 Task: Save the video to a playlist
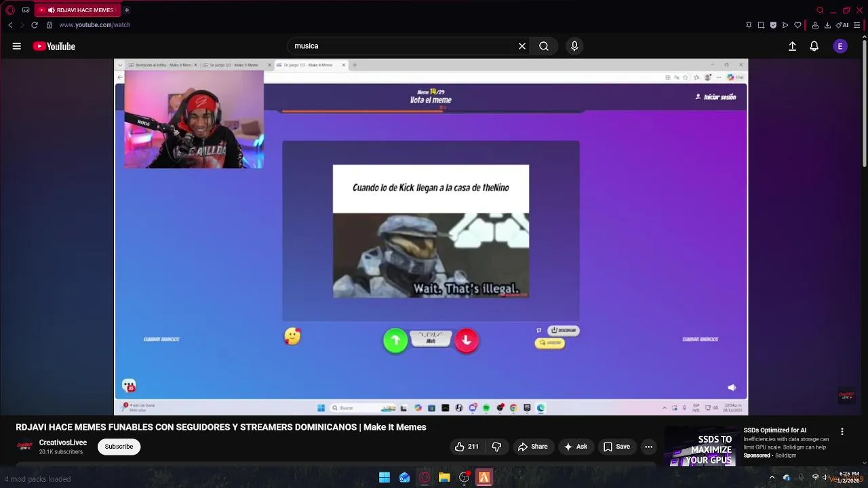pyautogui.click(x=616, y=447)
